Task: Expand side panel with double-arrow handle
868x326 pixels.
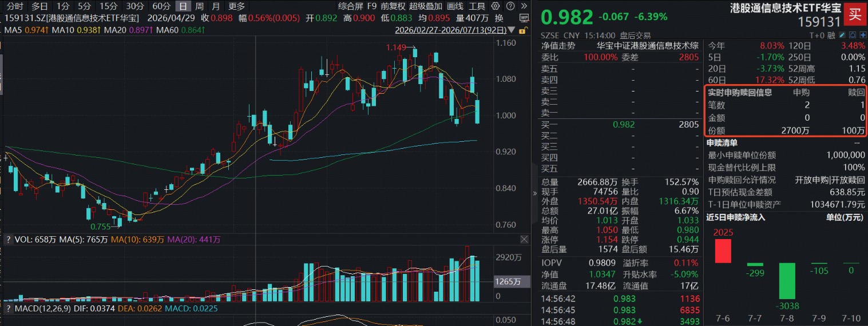Action: 535,193
